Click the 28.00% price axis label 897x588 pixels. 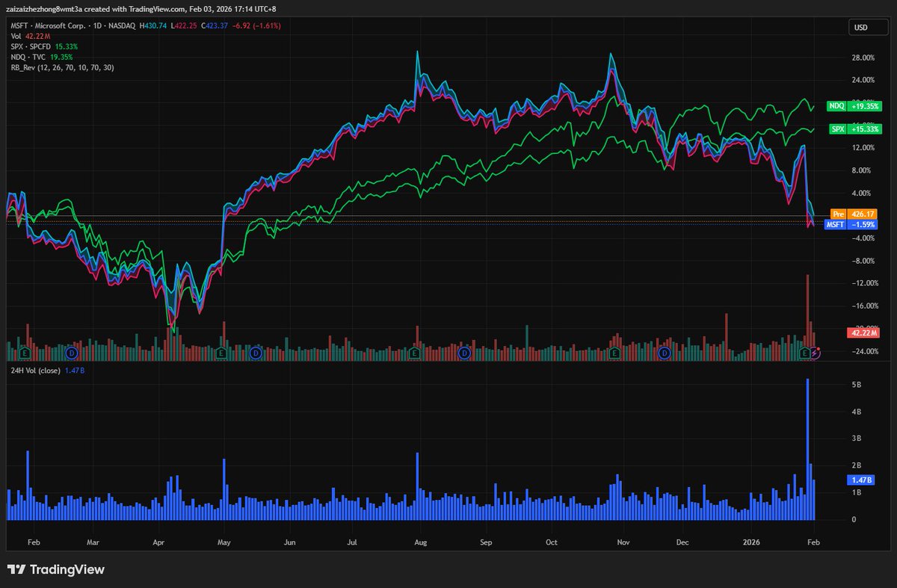tap(863, 58)
